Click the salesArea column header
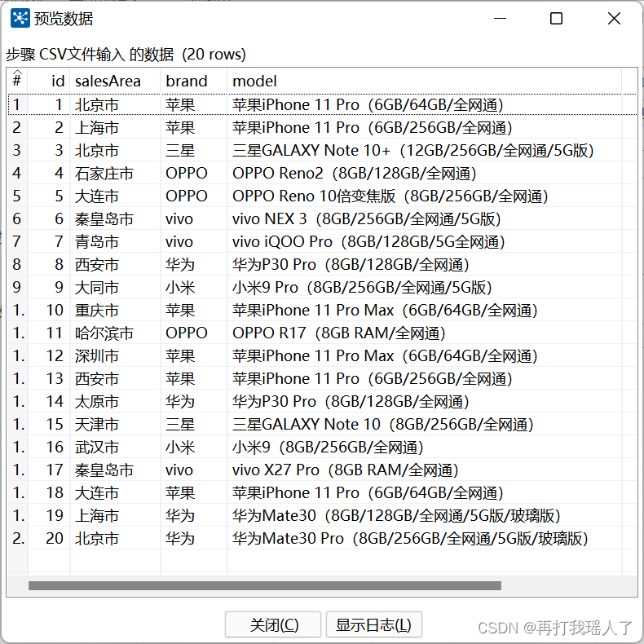 point(115,81)
